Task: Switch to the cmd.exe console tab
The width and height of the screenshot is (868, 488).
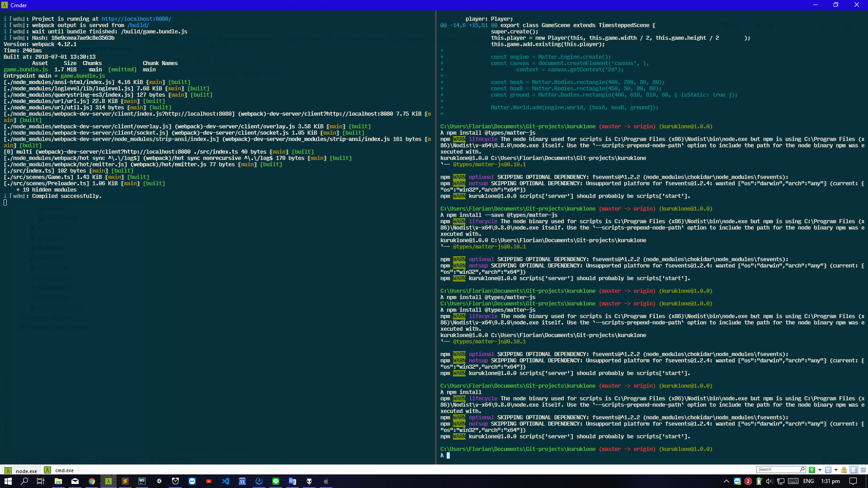Action: pos(64,470)
